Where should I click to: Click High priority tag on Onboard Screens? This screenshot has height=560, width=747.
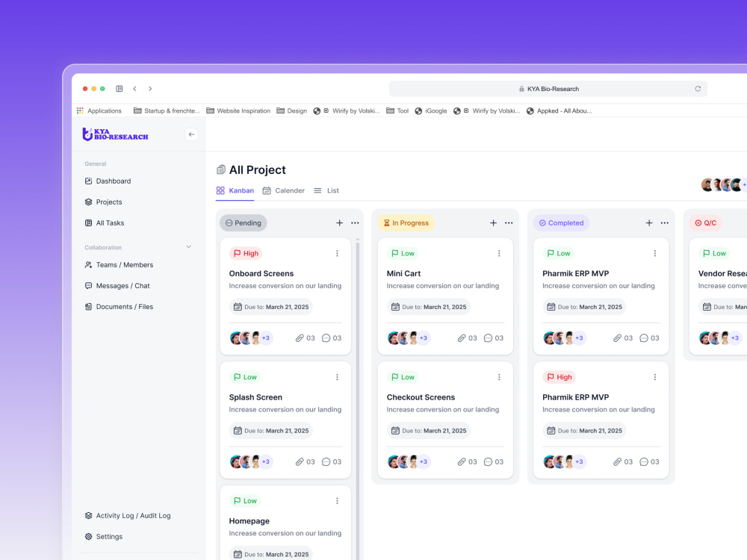[x=246, y=253]
